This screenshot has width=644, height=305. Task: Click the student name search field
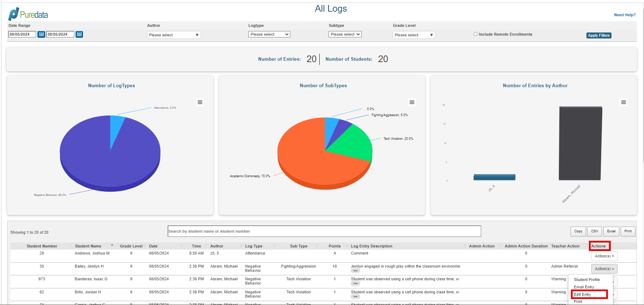pyautogui.click(x=324, y=231)
